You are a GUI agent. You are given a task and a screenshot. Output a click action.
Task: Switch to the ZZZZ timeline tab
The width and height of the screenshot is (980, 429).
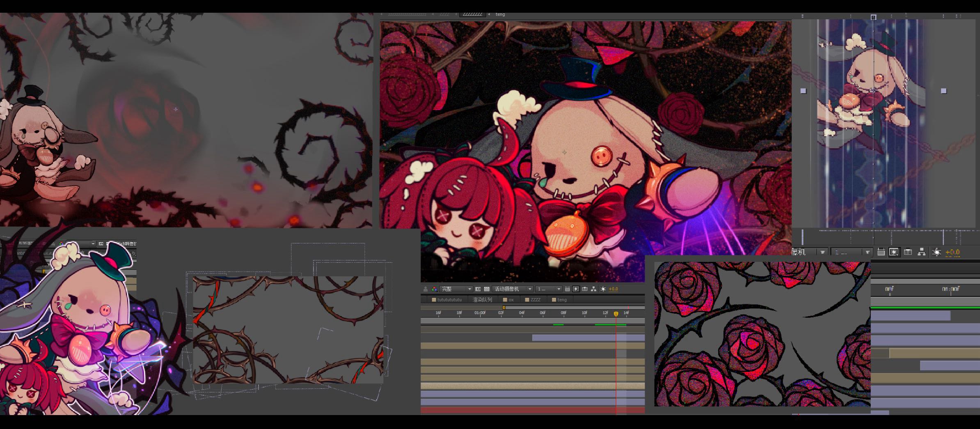pyautogui.click(x=533, y=300)
